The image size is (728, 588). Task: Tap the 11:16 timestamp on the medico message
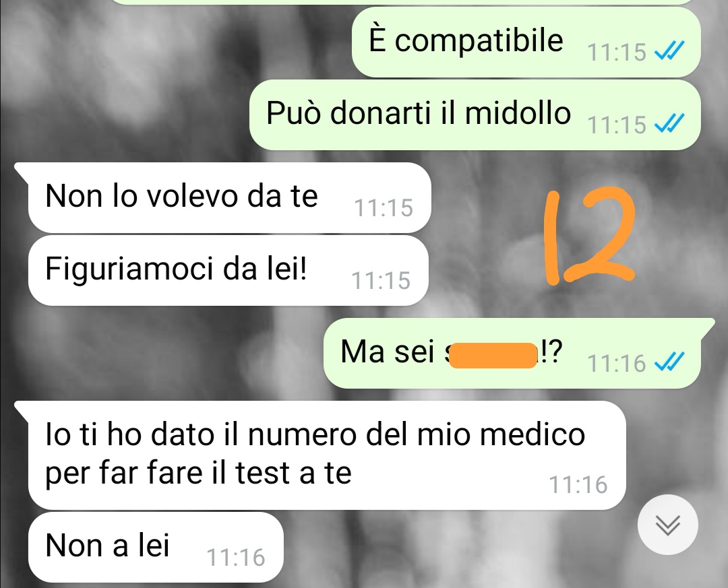578,484
